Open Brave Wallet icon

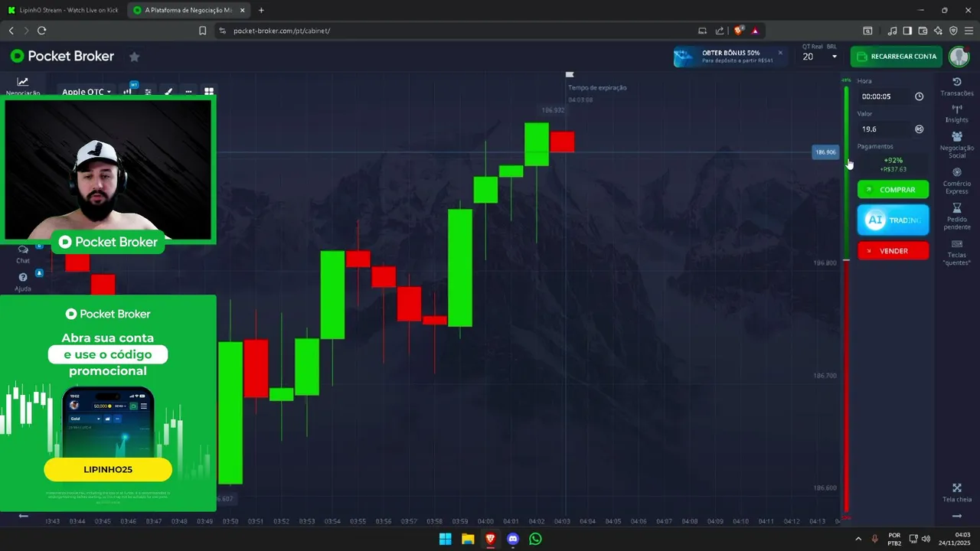pyautogui.click(x=923, y=31)
